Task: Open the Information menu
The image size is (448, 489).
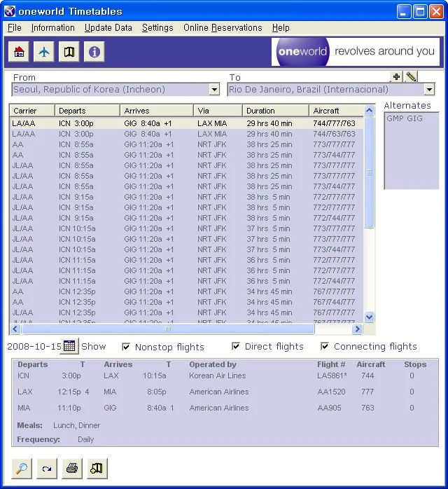Action: 53,28
